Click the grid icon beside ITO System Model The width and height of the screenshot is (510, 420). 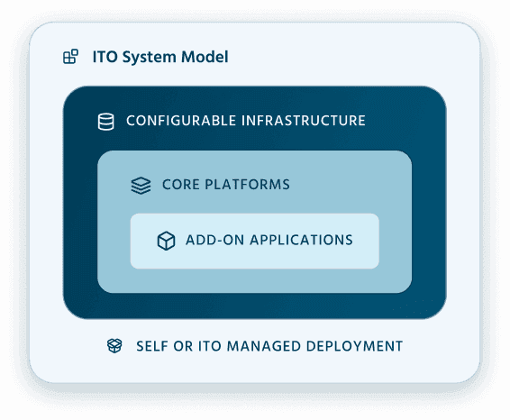click(x=70, y=57)
